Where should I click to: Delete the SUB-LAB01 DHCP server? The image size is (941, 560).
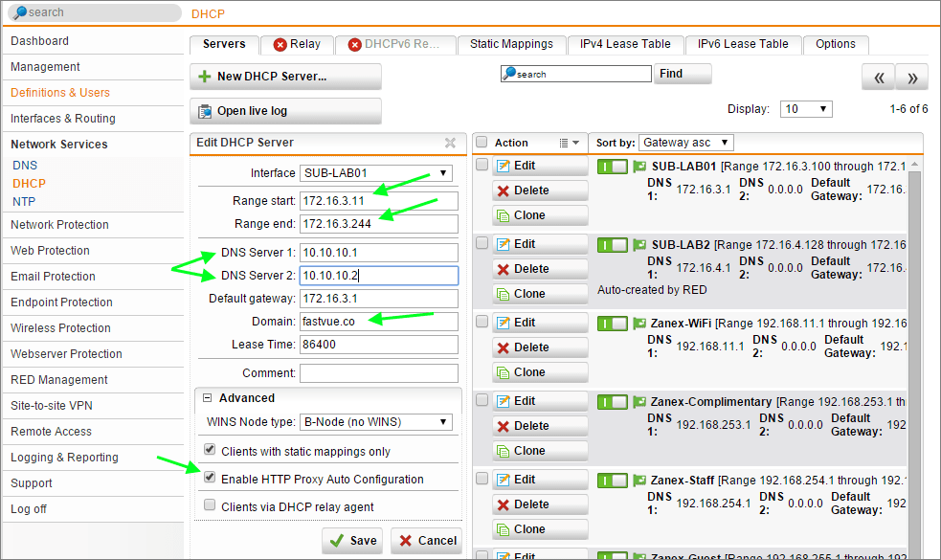[540, 190]
